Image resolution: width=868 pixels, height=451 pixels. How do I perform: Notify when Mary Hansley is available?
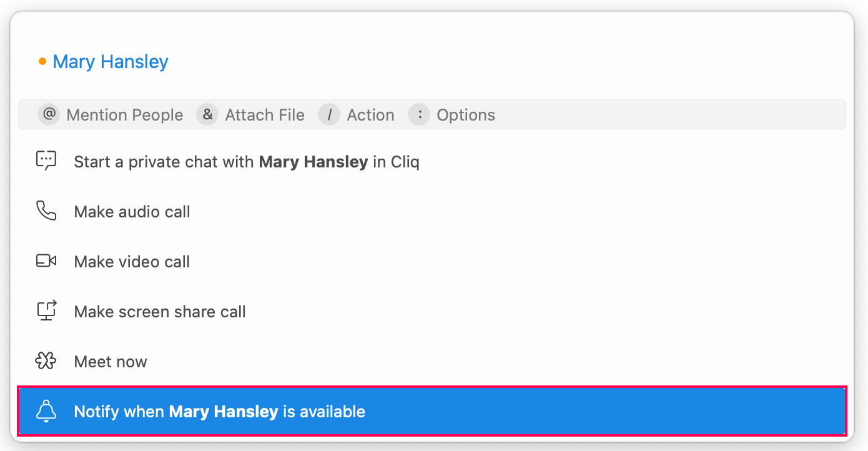(219, 412)
